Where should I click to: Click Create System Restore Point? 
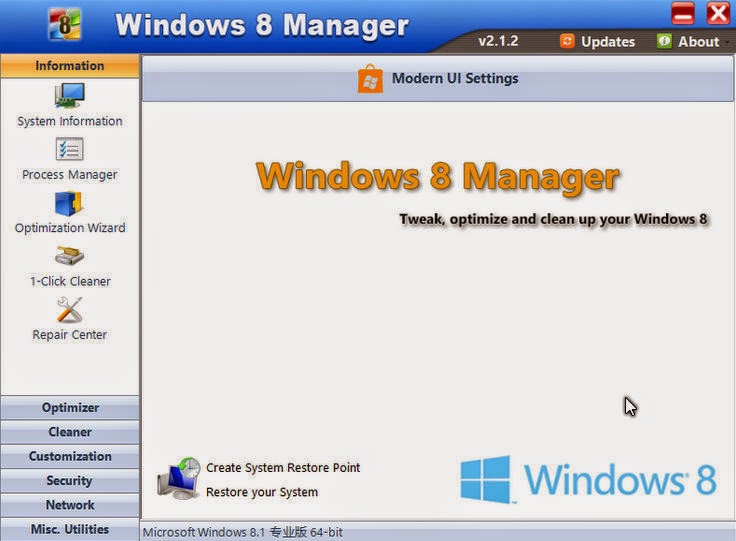coord(283,468)
